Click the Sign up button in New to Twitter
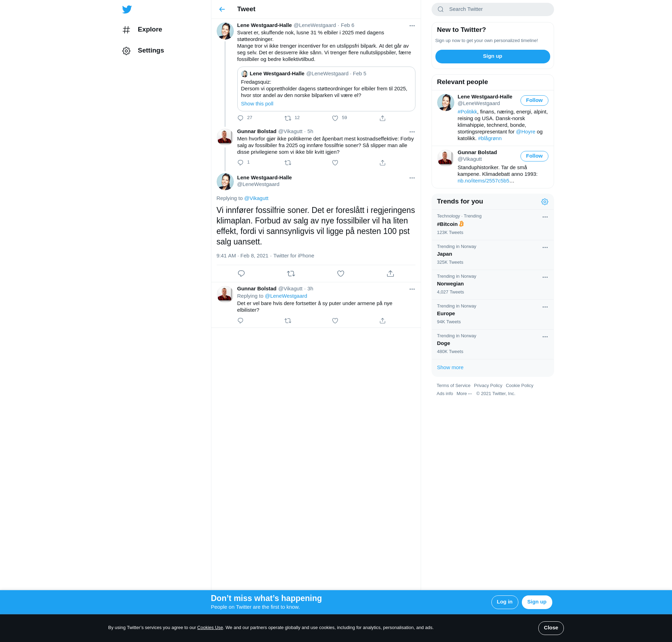 click(492, 56)
